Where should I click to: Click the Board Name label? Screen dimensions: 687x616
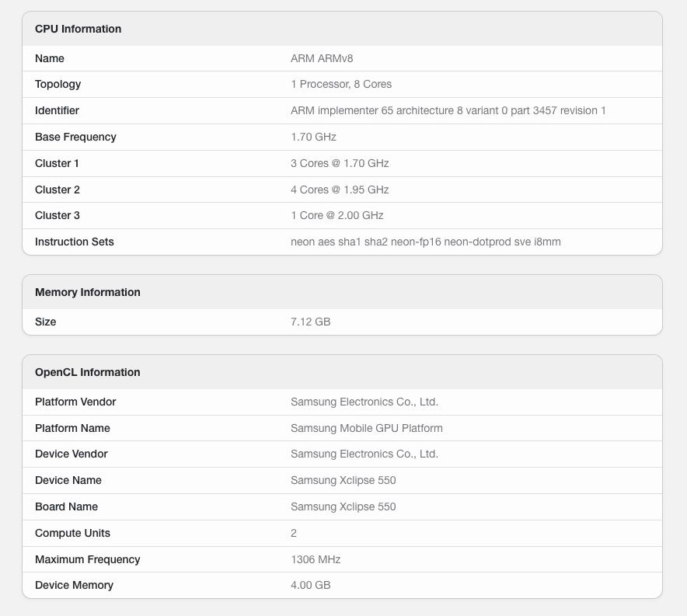66,506
